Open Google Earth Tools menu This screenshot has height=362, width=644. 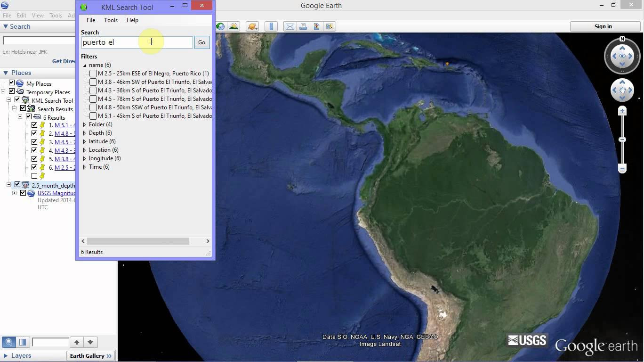click(x=56, y=16)
